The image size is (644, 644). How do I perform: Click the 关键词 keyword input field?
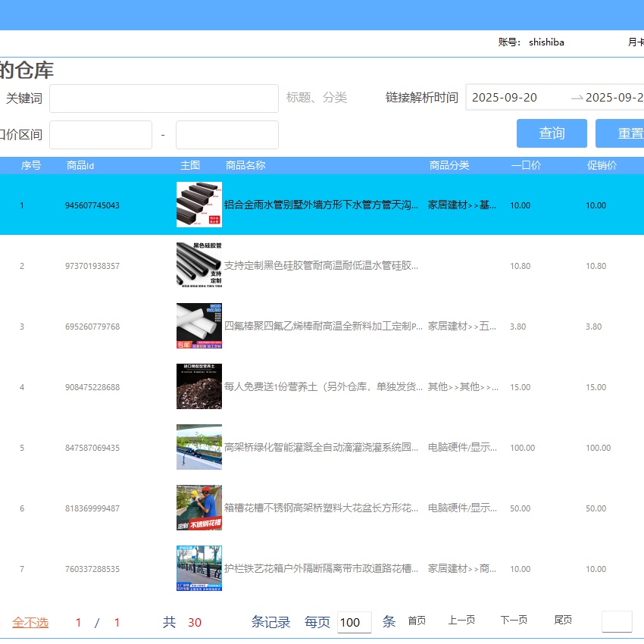pyautogui.click(x=164, y=98)
